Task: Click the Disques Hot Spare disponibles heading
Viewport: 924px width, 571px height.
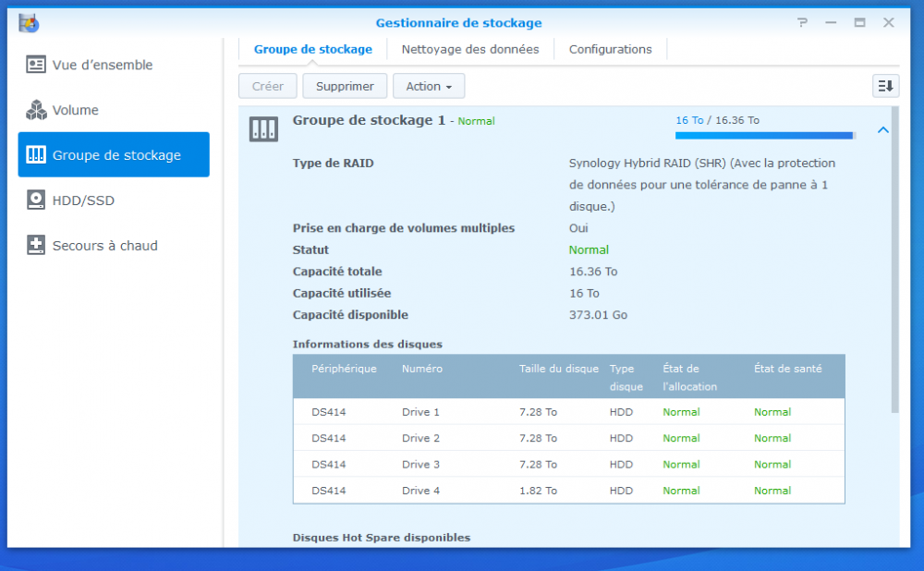Action: point(382,538)
